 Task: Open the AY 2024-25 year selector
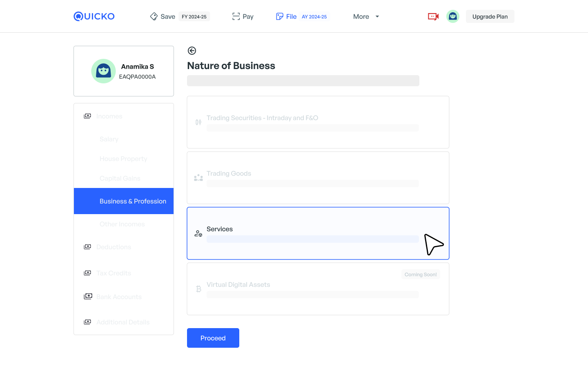tap(314, 17)
